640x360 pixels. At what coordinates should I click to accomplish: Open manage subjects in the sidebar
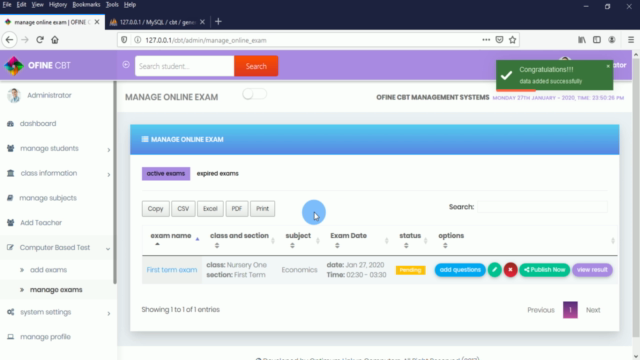(x=48, y=198)
